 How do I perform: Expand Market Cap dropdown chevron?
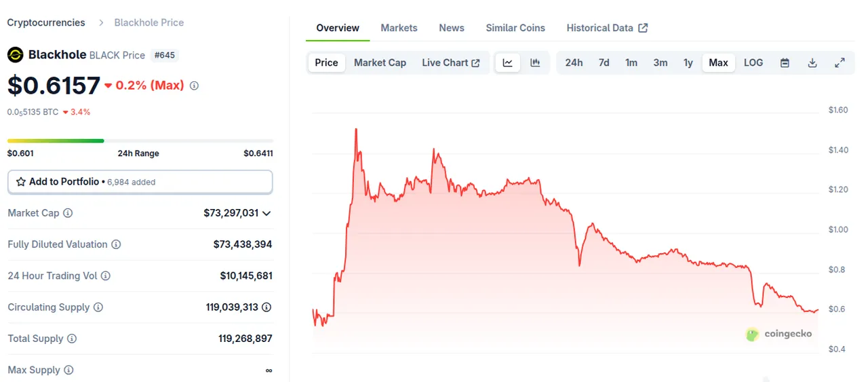(x=267, y=213)
